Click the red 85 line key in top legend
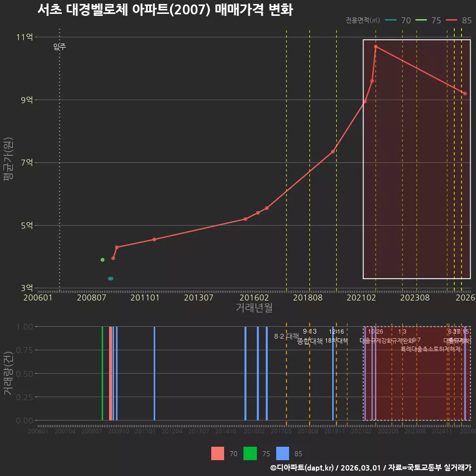Viewport: 476px width, 476px height. 451,20
